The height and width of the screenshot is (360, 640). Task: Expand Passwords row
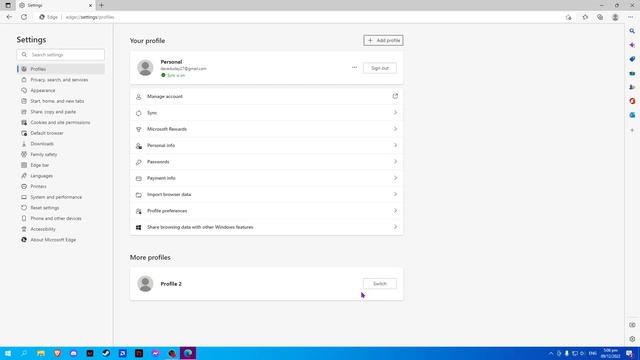267,162
